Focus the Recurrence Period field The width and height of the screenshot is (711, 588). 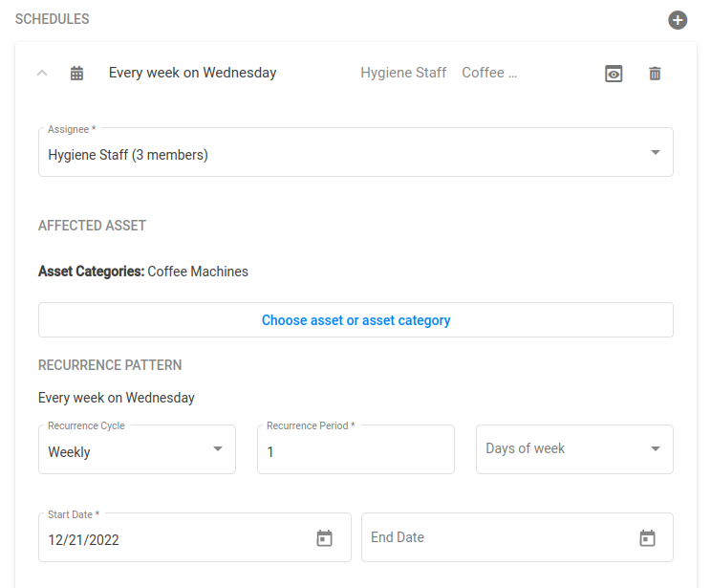(355, 449)
